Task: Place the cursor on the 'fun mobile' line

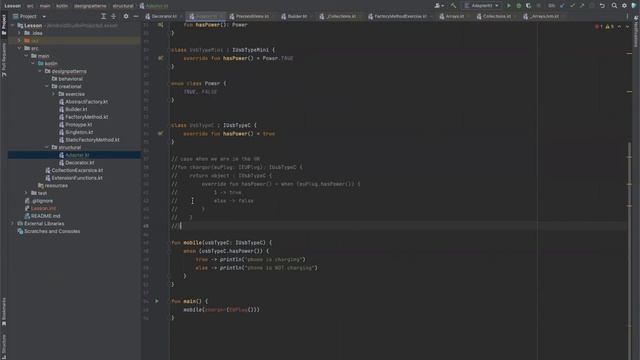Action: [221, 242]
